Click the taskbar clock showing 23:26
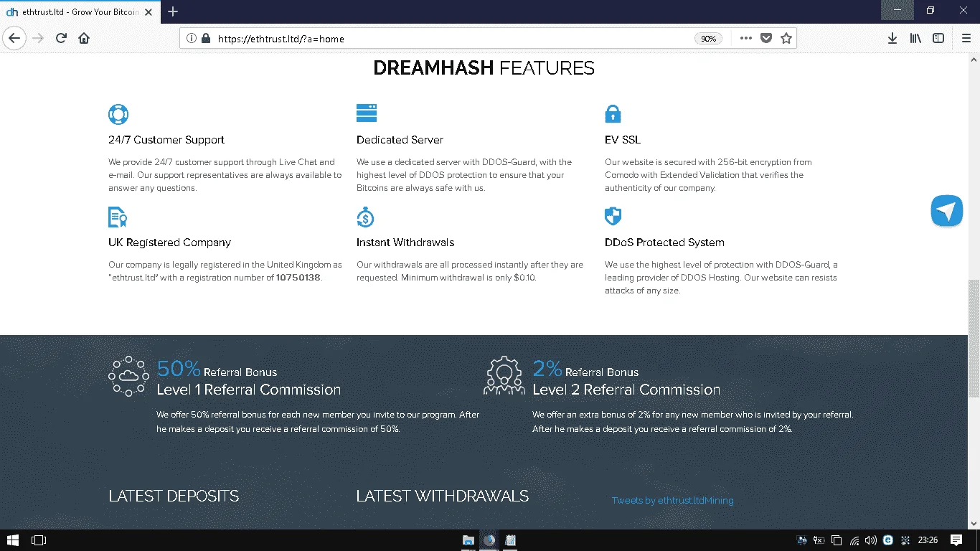The height and width of the screenshot is (551, 980). pos(928,540)
